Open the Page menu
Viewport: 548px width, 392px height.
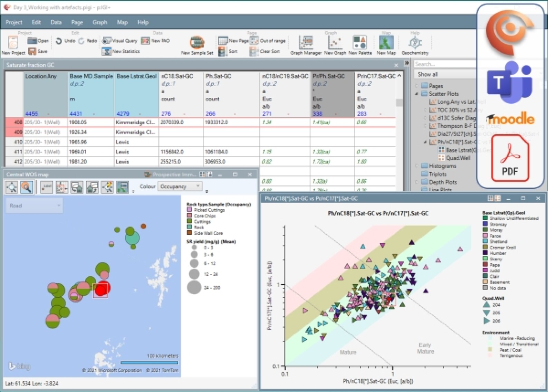[x=77, y=22]
